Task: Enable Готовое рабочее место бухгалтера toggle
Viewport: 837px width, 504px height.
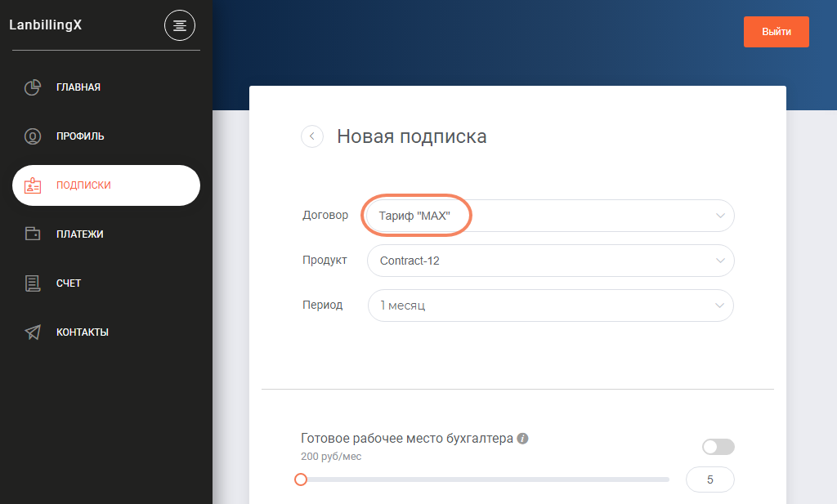Action: [x=718, y=446]
